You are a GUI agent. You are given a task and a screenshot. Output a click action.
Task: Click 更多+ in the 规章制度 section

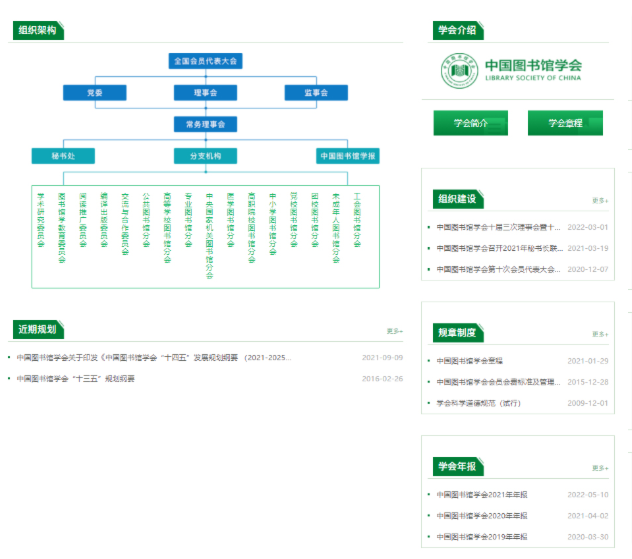[x=600, y=334]
